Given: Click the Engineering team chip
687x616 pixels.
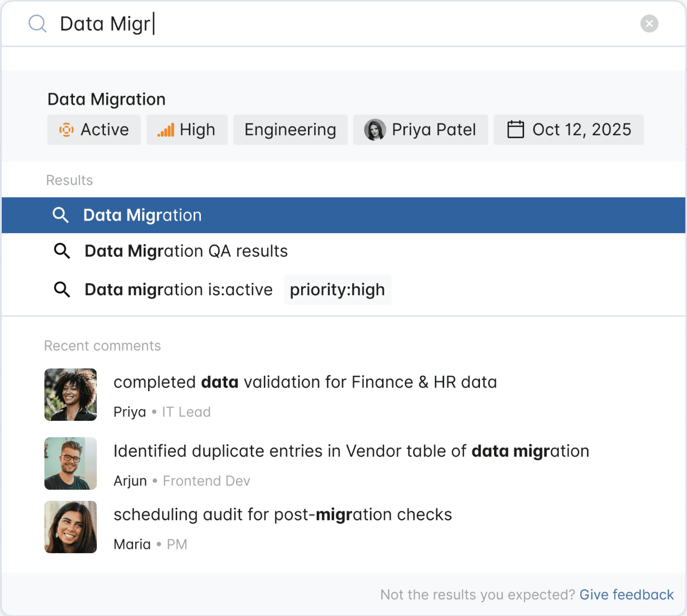Looking at the screenshot, I should point(290,130).
